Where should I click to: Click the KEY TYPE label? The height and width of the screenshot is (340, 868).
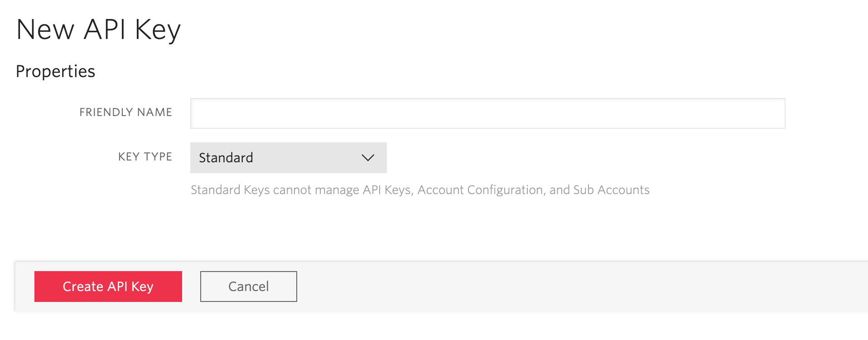coord(144,156)
